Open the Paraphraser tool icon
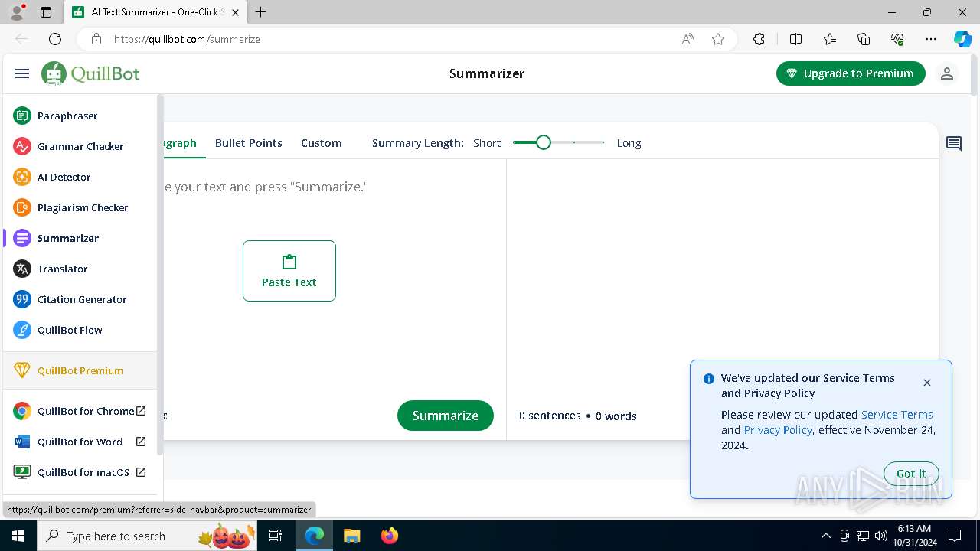 [22, 116]
